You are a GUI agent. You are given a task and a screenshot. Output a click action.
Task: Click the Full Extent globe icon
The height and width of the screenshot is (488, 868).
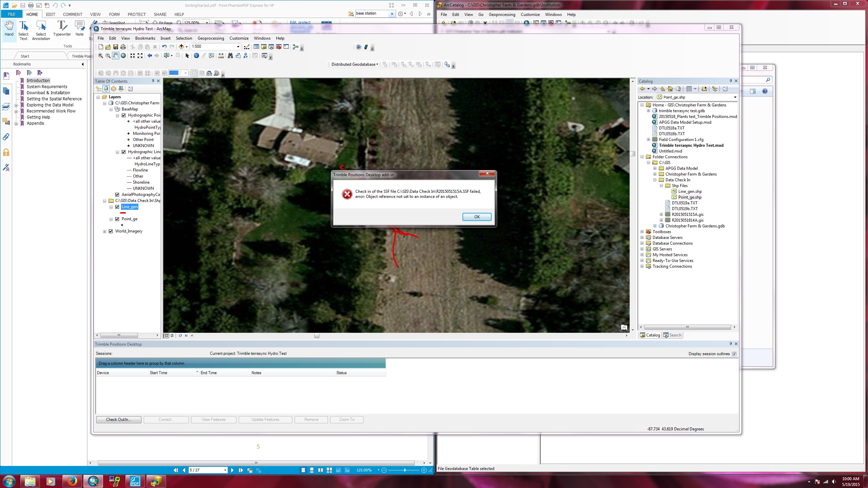123,56
